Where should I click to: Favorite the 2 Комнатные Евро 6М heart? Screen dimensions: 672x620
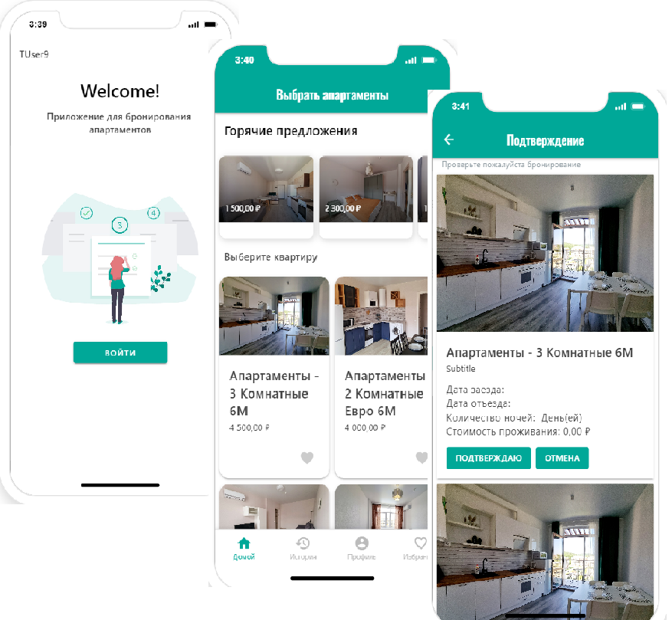coord(421,458)
